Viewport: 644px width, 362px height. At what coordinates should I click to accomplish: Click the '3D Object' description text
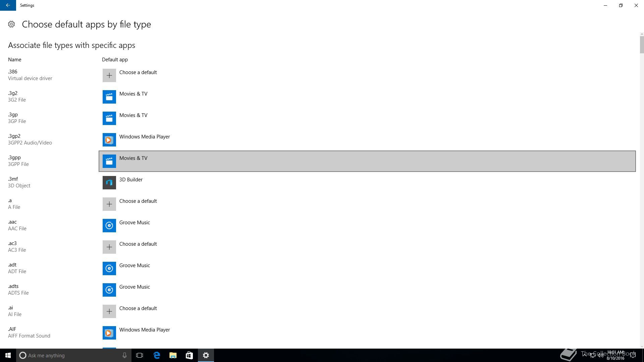click(19, 186)
